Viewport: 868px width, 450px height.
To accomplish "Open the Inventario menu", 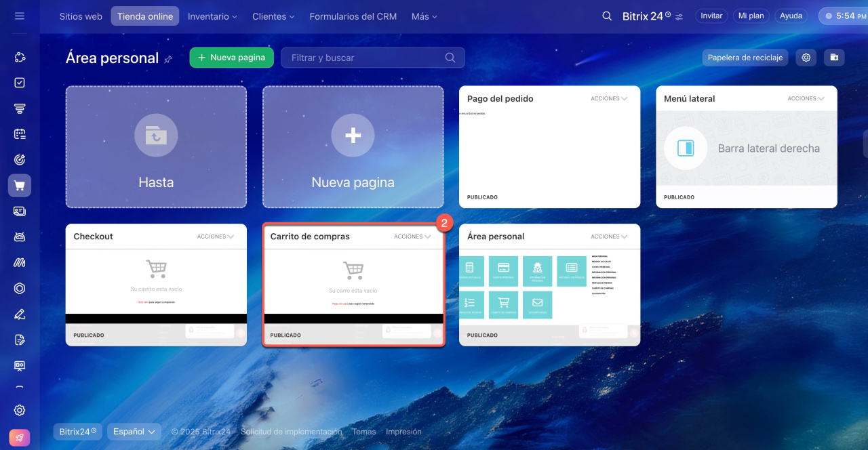I will pos(212,16).
